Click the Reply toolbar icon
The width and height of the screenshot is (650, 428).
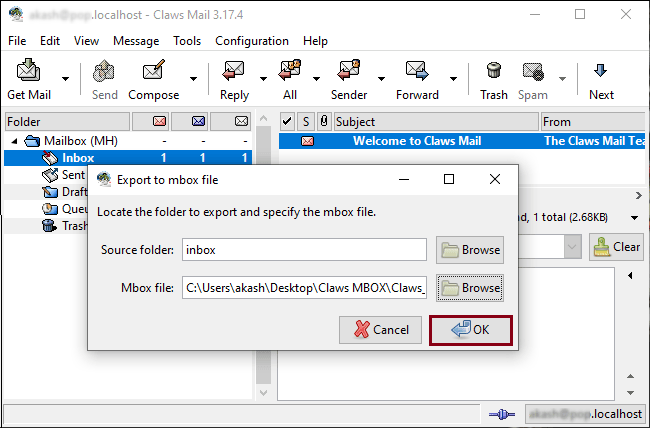[x=234, y=71]
